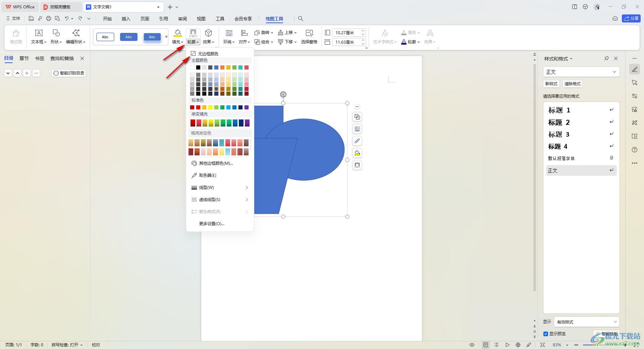Switch to the Bookmarks (书签) navigation tab
This screenshot has width=644, height=349.
coord(40,58)
